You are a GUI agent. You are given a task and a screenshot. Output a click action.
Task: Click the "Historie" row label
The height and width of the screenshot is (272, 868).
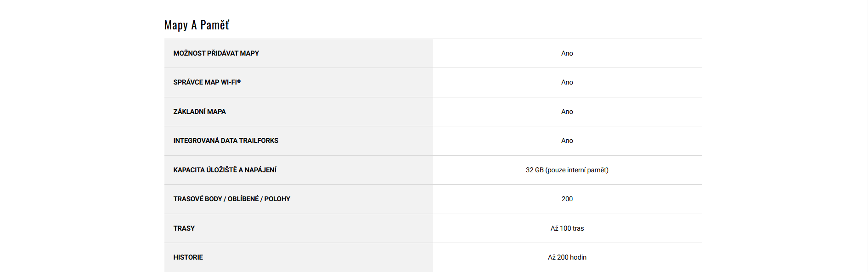(188, 257)
